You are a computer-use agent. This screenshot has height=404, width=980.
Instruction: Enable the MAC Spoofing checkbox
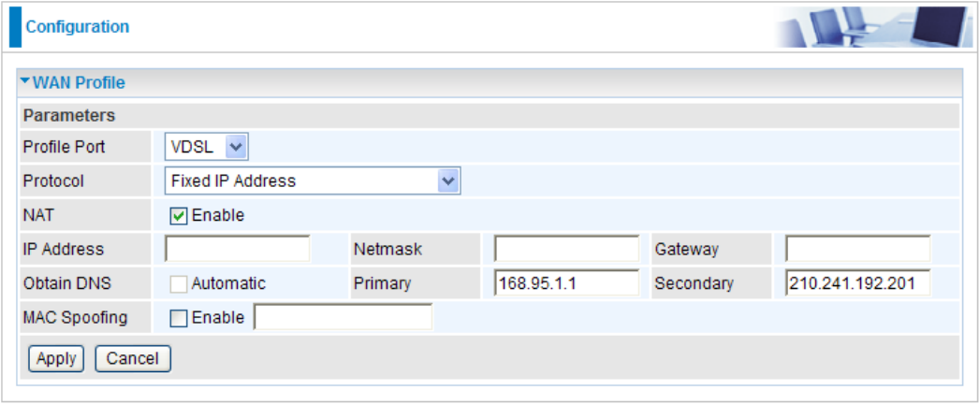click(179, 318)
